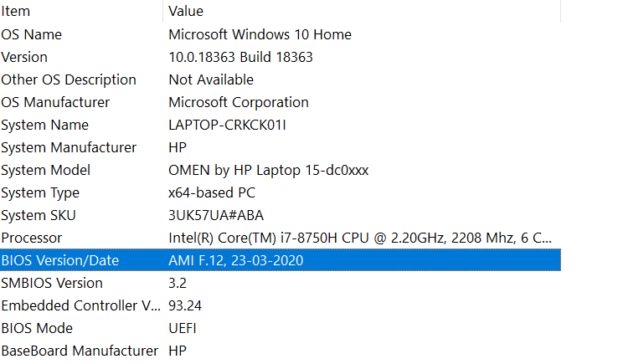Click the Microsoft Windows 10 Home value

click(x=260, y=34)
